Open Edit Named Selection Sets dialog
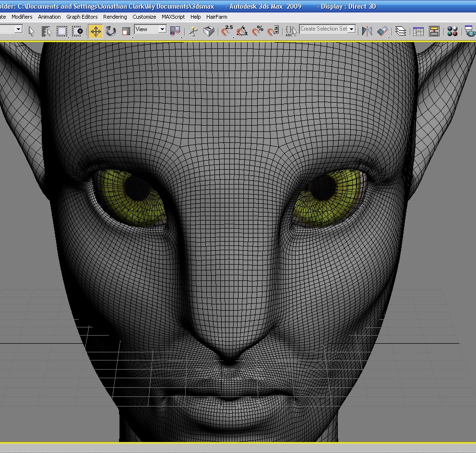476x453 pixels. 290,31
